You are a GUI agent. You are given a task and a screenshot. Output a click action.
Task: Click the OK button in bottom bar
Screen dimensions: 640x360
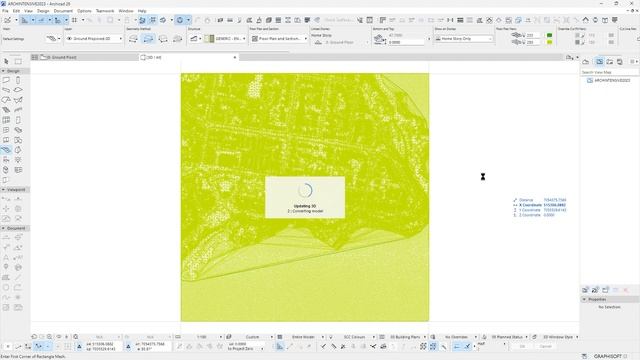523,347
